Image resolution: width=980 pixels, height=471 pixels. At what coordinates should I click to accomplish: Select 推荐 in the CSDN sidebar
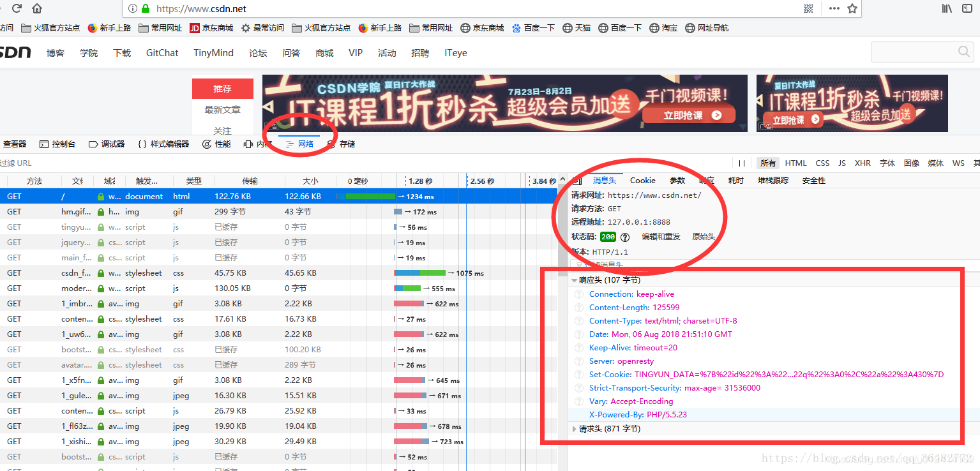click(222, 89)
